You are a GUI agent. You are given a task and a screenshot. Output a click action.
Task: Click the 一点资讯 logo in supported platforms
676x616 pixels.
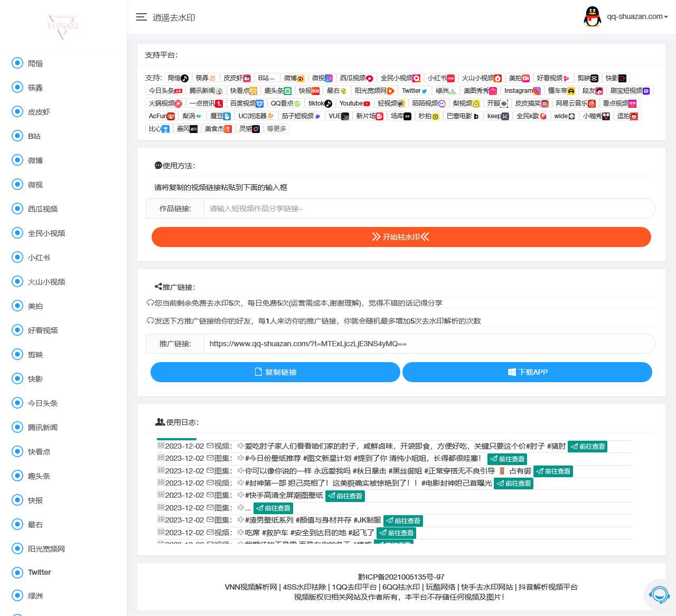click(219, 103)
